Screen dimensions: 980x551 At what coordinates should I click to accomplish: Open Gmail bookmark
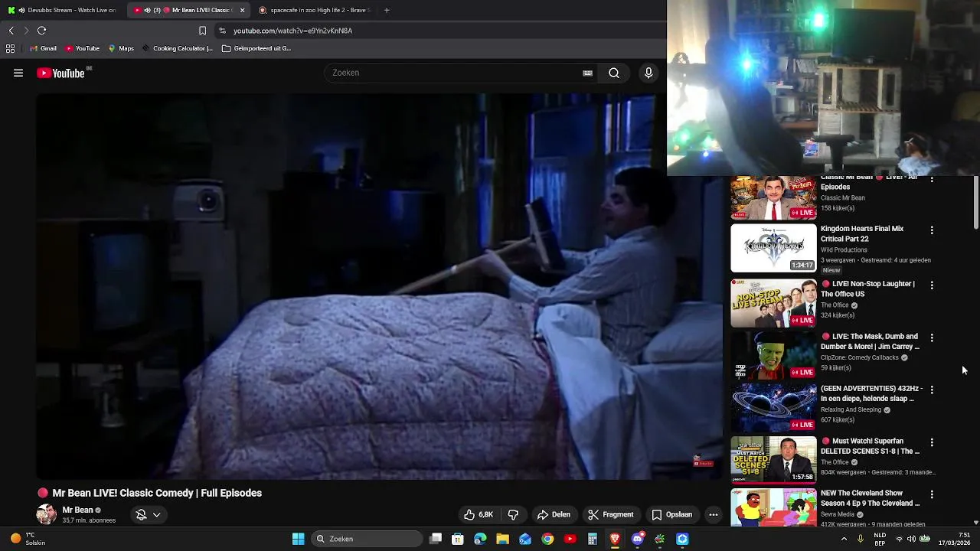(43, 48)
